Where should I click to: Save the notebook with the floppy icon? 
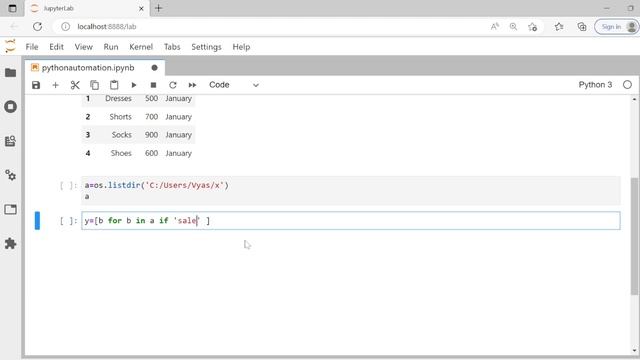(x=36, y=85)
